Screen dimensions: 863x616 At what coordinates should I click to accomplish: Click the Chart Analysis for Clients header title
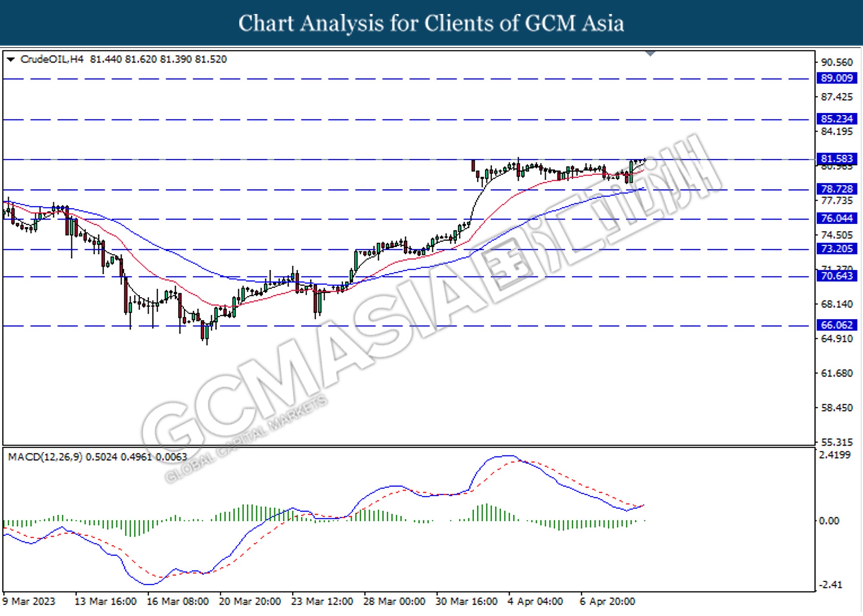(x=431, y=23)
